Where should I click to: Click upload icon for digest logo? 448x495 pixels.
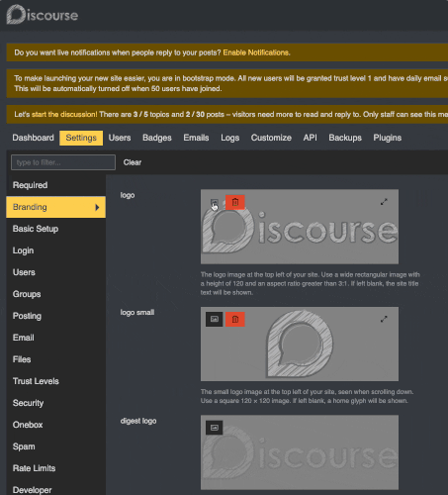[x=215, y=428]
